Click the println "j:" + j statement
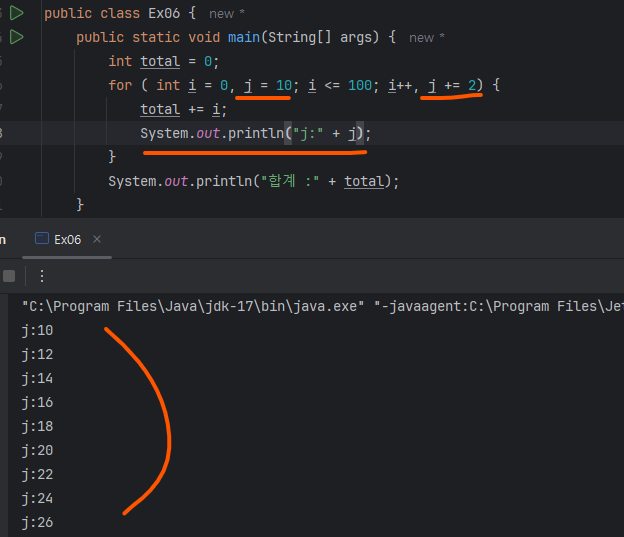624x537 pixels. (255, 133)
